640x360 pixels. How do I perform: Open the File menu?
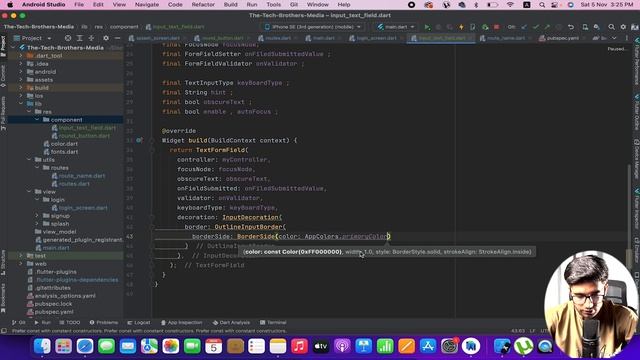pos(79,4)
